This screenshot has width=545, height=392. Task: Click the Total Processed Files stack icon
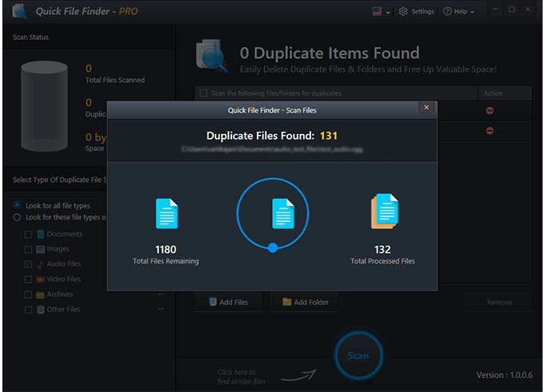(x=383, y=213)
